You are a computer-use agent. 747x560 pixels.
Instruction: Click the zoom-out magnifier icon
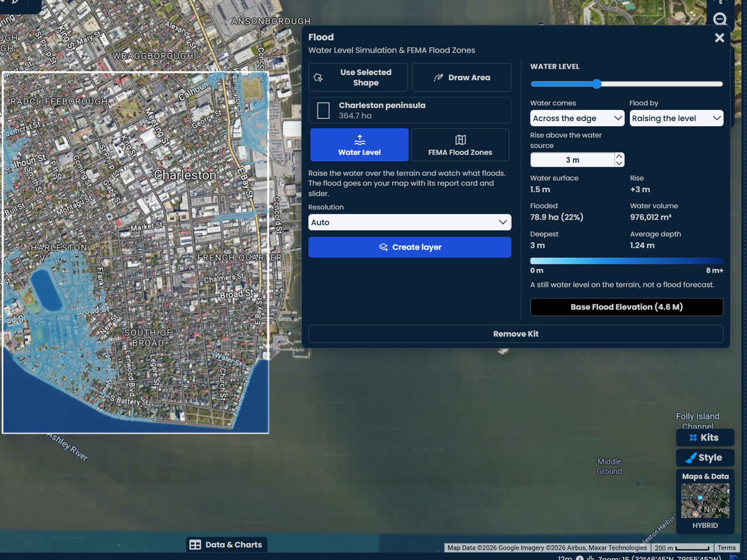(x=720, y=19)
